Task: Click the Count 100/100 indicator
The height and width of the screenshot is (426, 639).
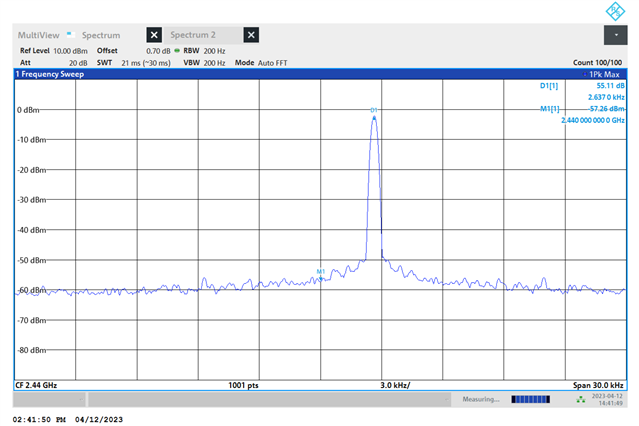Action: click(x=597, y=62)
